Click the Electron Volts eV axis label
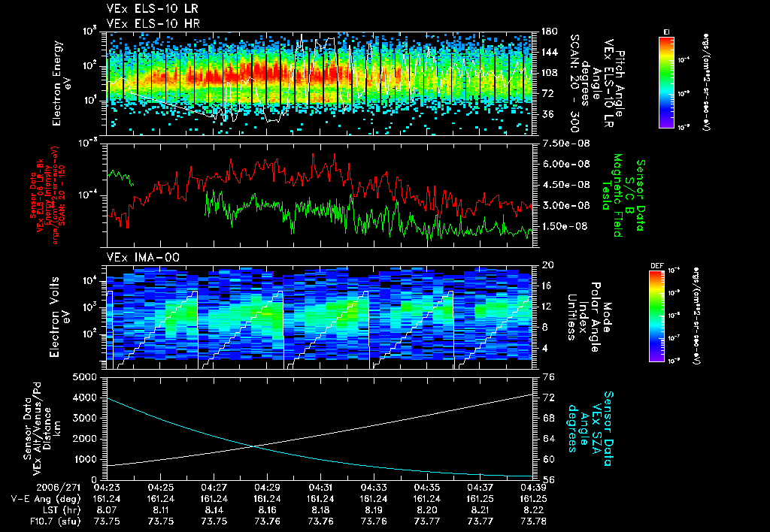The image size is (770, 532). point(59,317)
